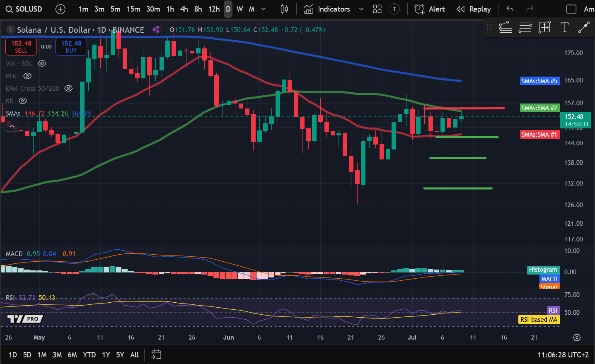Click the SMAs:SMA #2 green label
Screen dimensions: 595x364
539,108
